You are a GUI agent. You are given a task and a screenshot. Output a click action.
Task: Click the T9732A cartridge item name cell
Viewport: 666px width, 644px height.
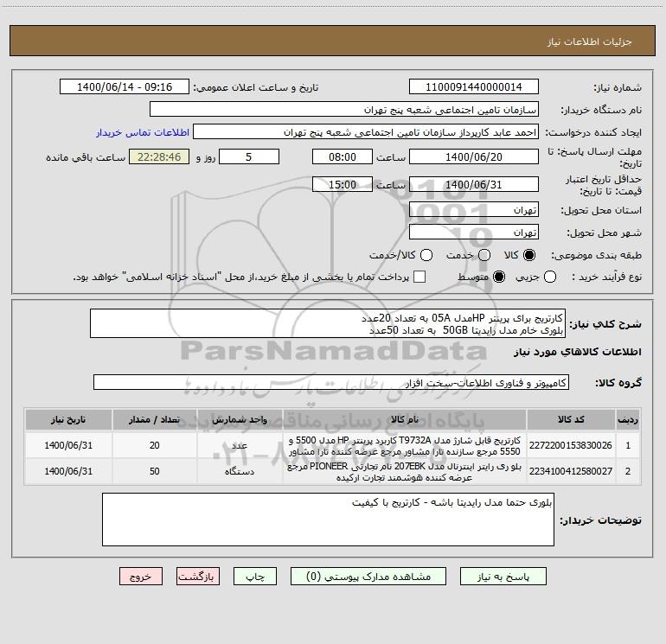[405, 445]
